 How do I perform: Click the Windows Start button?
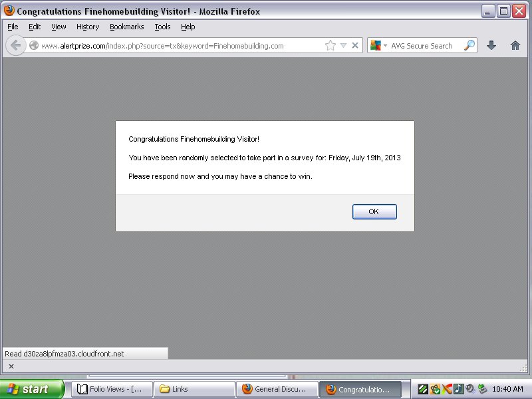click(32, 389)
